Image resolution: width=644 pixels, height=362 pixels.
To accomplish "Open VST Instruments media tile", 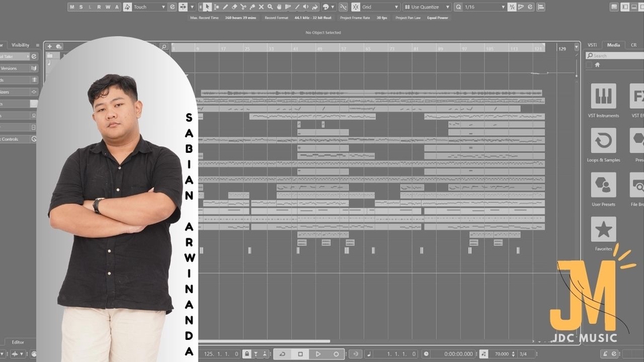I will pos(603,96).
